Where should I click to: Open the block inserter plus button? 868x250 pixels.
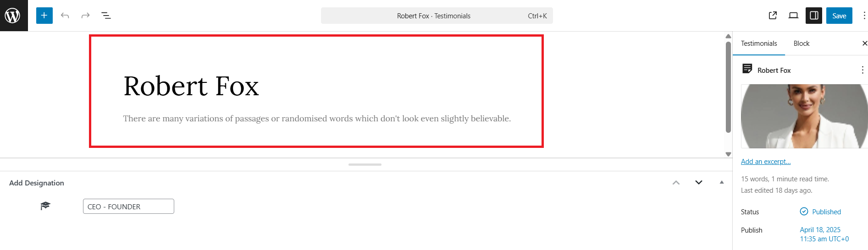tap(44, 16)
